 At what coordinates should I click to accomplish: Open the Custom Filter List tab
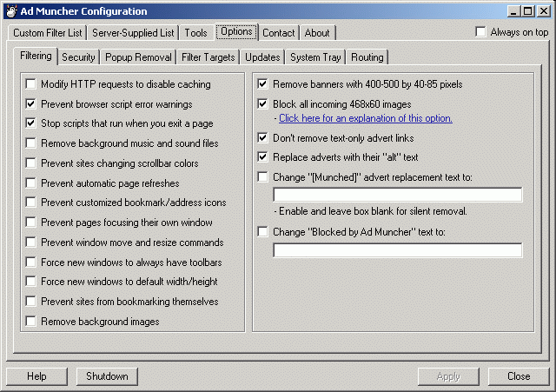tap(47, 33)
